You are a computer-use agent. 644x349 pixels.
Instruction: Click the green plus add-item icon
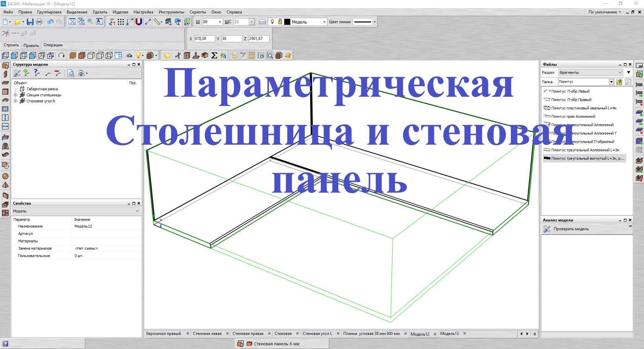tap(26, 73)
